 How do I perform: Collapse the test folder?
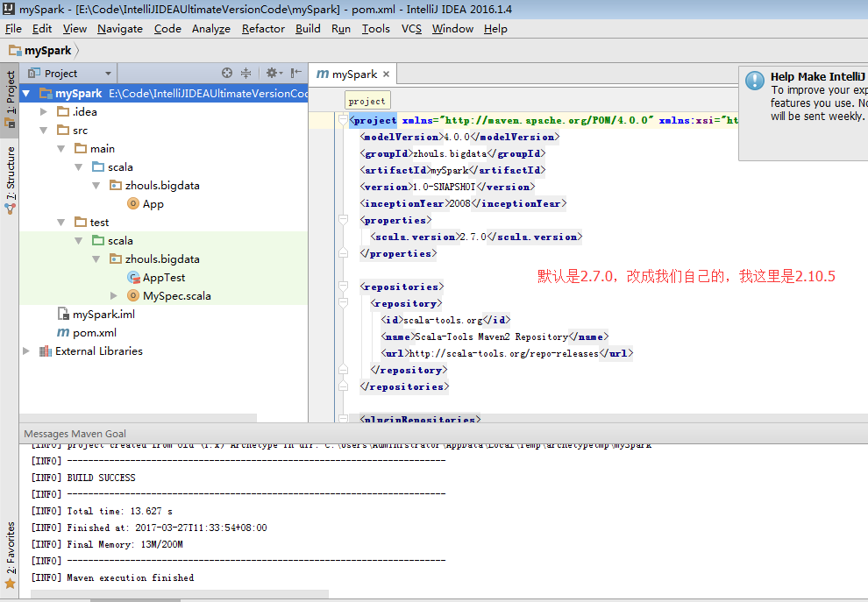61,223
